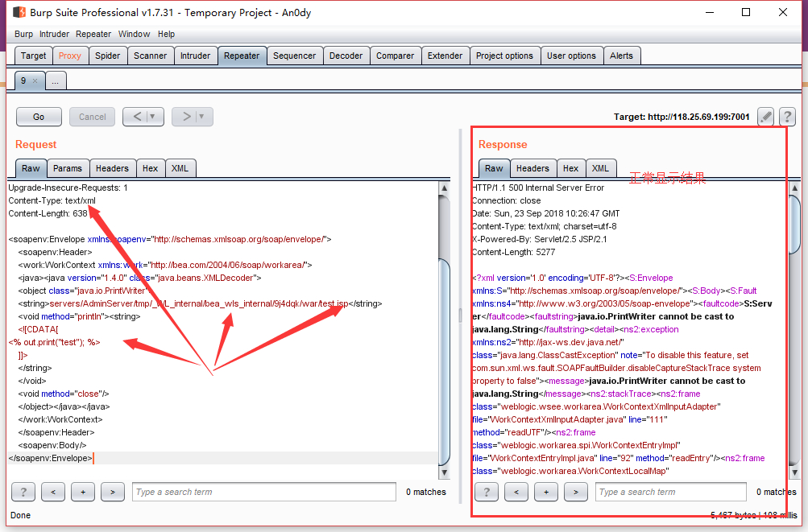Send the request with Go button

tap(39, 117)
